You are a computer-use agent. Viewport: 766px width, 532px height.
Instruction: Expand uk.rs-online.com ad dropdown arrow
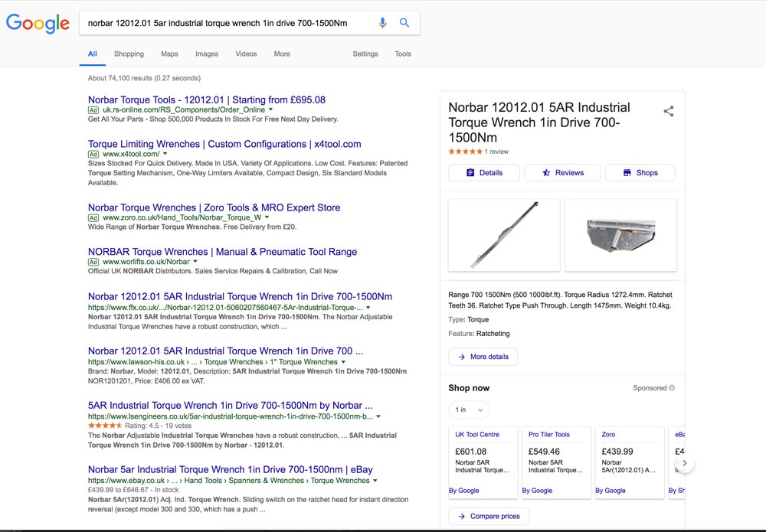click(x=270, y=109)
